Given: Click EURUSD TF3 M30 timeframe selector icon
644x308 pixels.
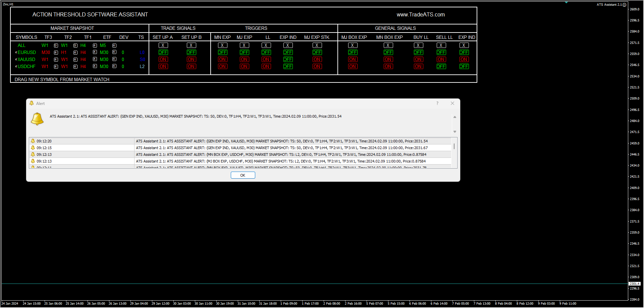Looking at the screenshot, I should coord(56,53).
